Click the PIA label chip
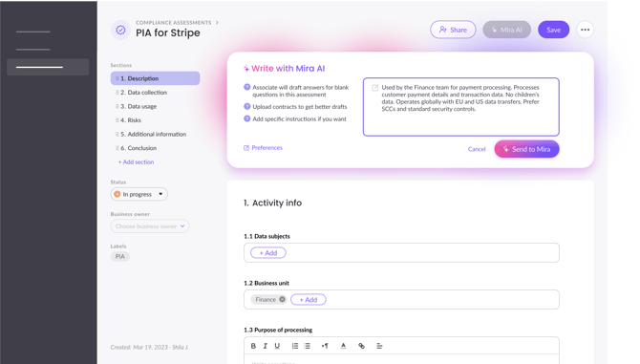 (x=120, y=256)
